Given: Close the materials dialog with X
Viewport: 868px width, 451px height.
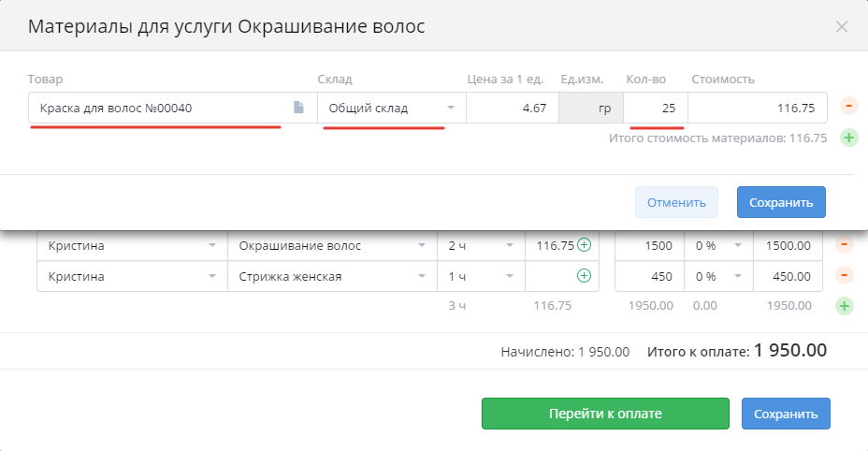Looking at the screenshot, I should tap(842, 26).
